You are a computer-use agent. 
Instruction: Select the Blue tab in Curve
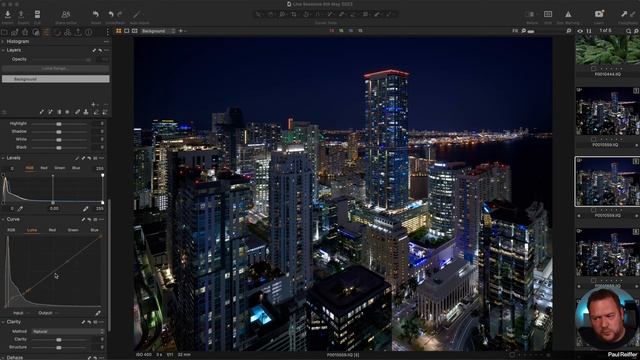click(x=94, y=230)
